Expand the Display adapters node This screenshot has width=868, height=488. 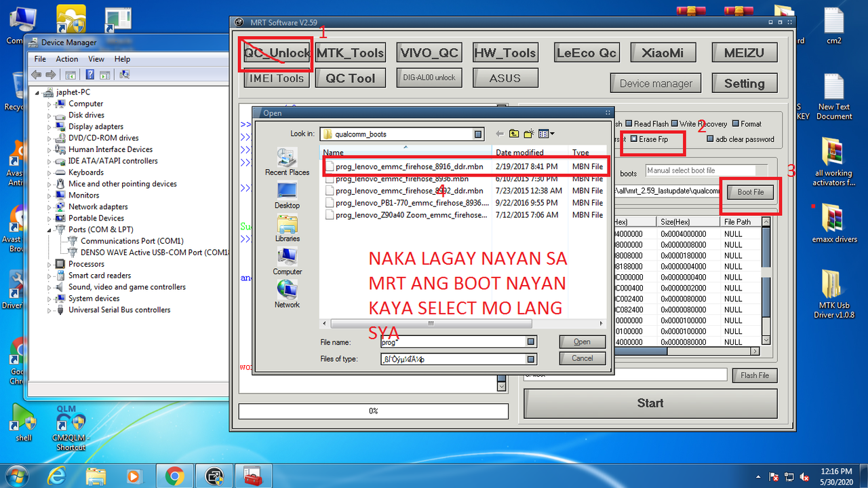(50, 127)
